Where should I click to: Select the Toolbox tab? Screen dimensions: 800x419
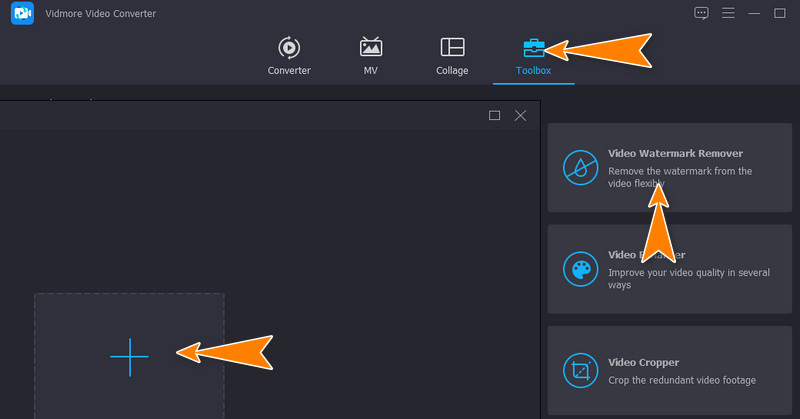pos(533,57)
